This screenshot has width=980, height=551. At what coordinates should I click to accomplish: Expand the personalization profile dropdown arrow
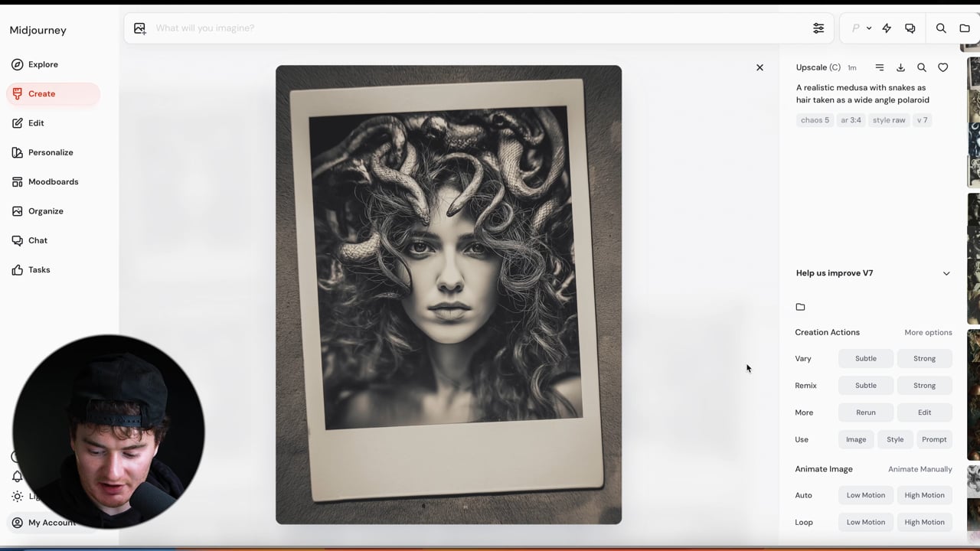coord(869,28)
